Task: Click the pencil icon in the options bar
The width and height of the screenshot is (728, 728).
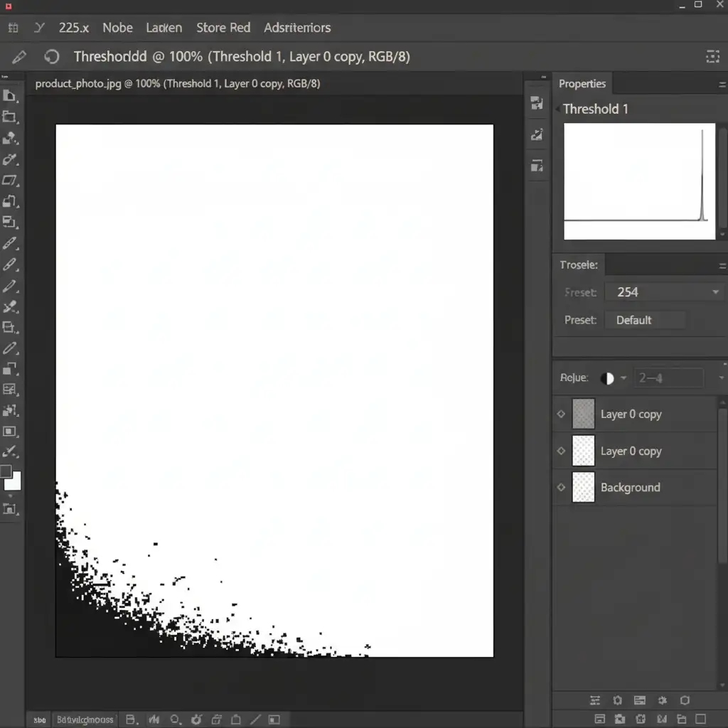Action: (19, 57)
